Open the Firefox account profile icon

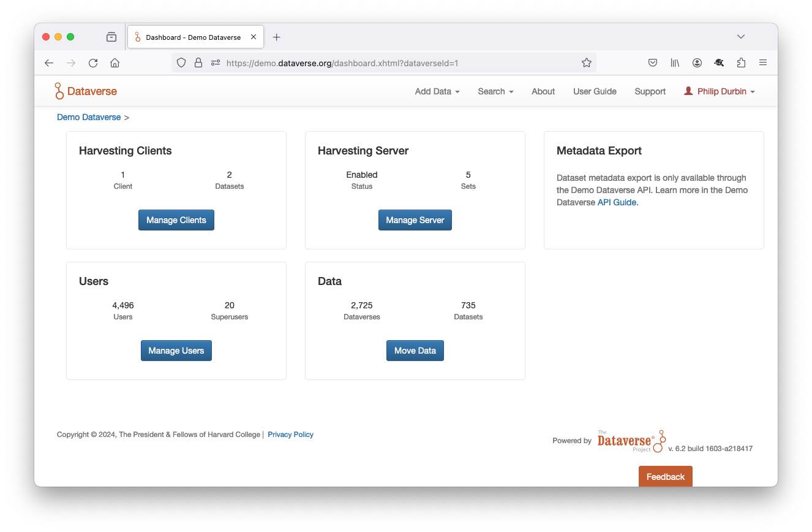pyautogui.click(x=697, y=63)
